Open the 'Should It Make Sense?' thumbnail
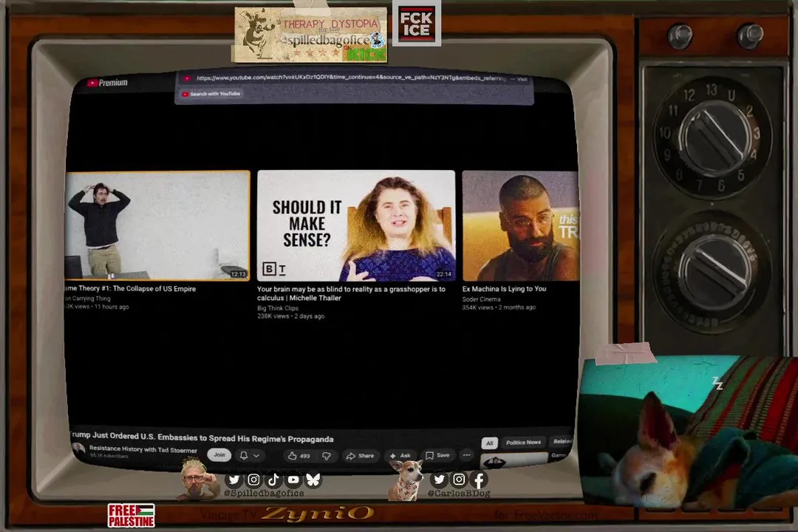798x532 pixels. (x=356, y=225)
